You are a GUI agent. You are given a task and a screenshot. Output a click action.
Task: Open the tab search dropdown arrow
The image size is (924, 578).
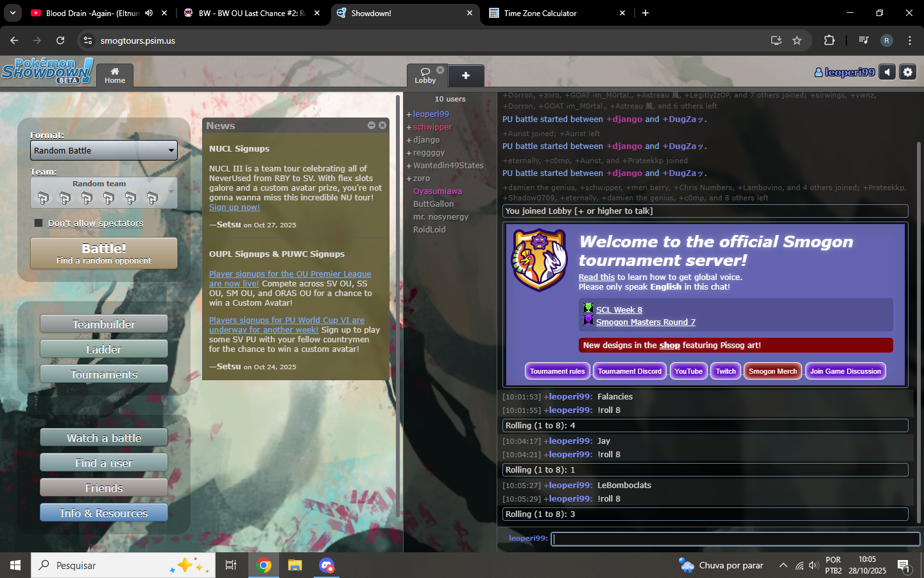click(13, 13)
